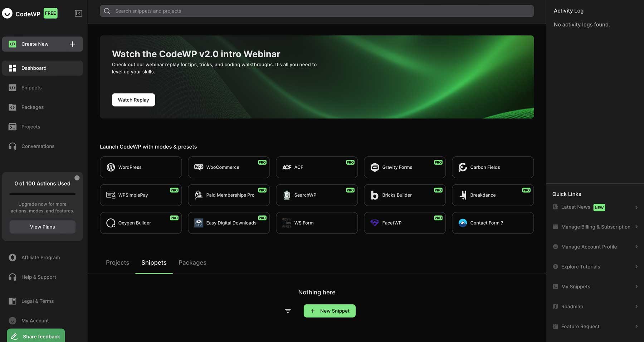Open the Snippets section in the sidebar

pos(31,87)
